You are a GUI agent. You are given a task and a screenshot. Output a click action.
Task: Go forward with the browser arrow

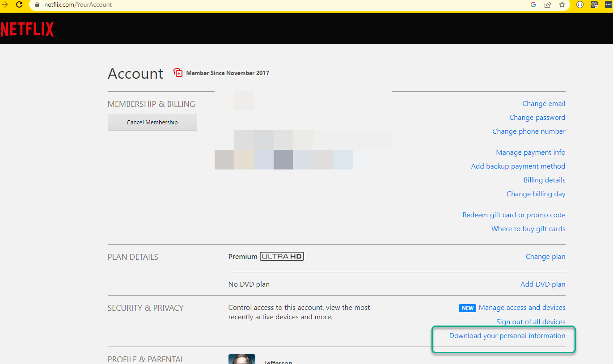[x=4, y=4]
